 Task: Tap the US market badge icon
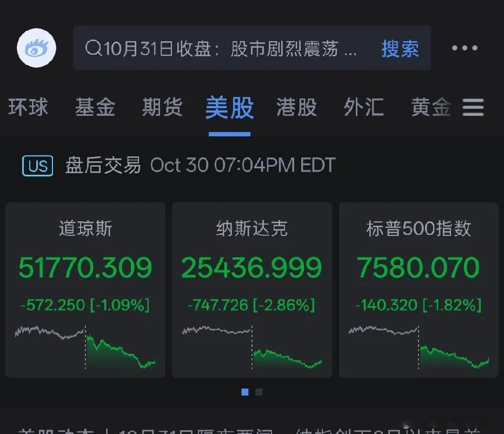(38, 166)
